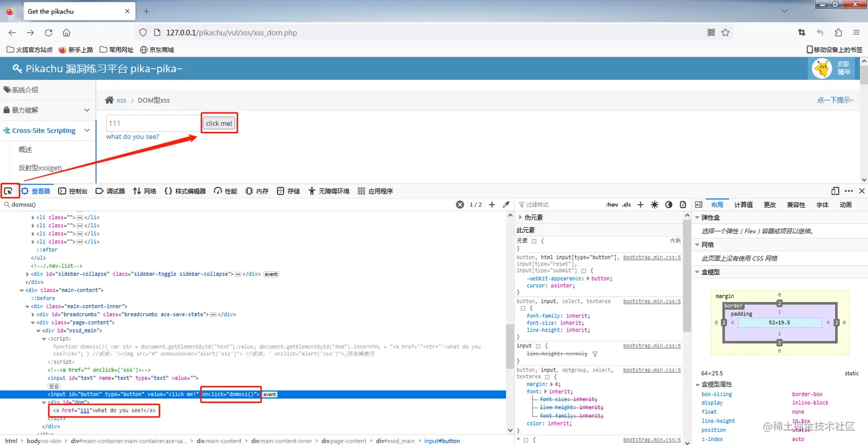Add a new node with the plus icon
This screenshot has width=868, height=445.
pos(492,205)
